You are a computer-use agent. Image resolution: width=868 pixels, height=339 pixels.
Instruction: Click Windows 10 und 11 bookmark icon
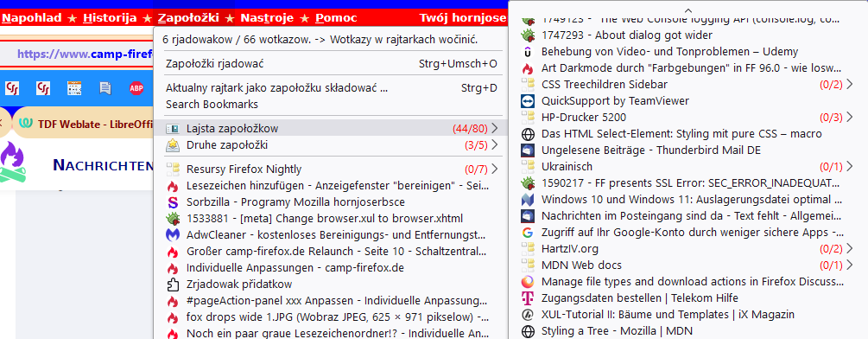528,200
